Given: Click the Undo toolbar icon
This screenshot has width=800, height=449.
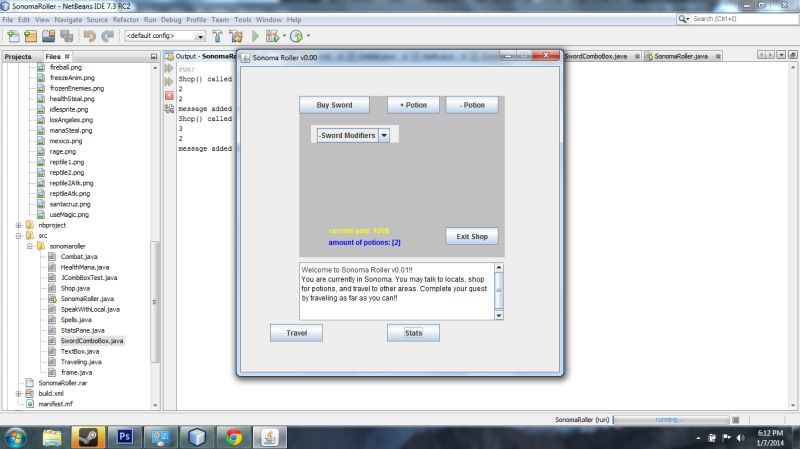Looking at the screenshot, I should click(90, 36).
